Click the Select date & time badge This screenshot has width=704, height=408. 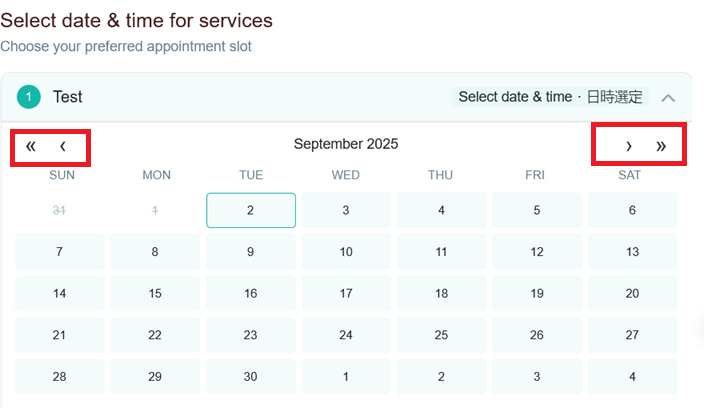coord(550,97)
